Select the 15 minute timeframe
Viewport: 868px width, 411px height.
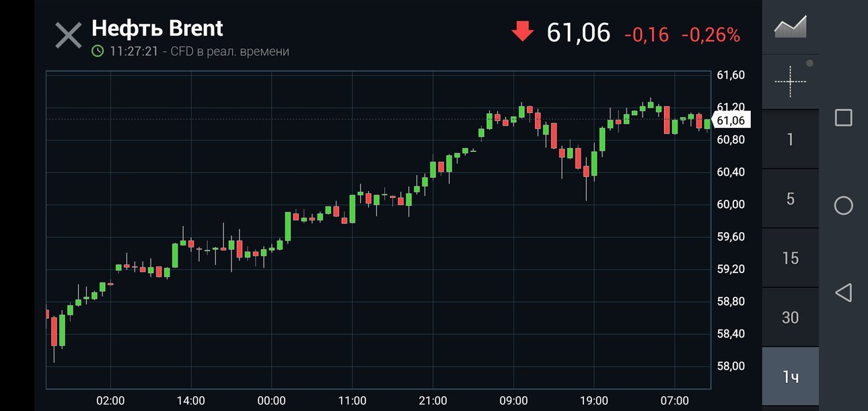pos(790,258)
